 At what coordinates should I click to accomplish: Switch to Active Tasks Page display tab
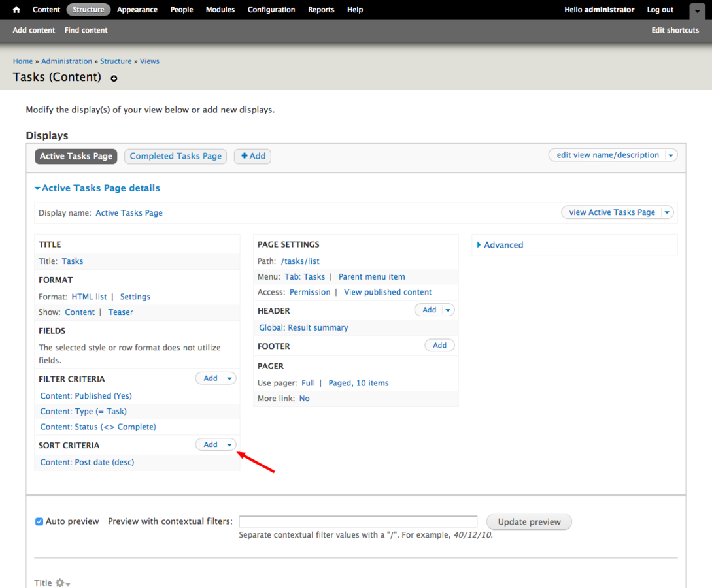(76, 156)
